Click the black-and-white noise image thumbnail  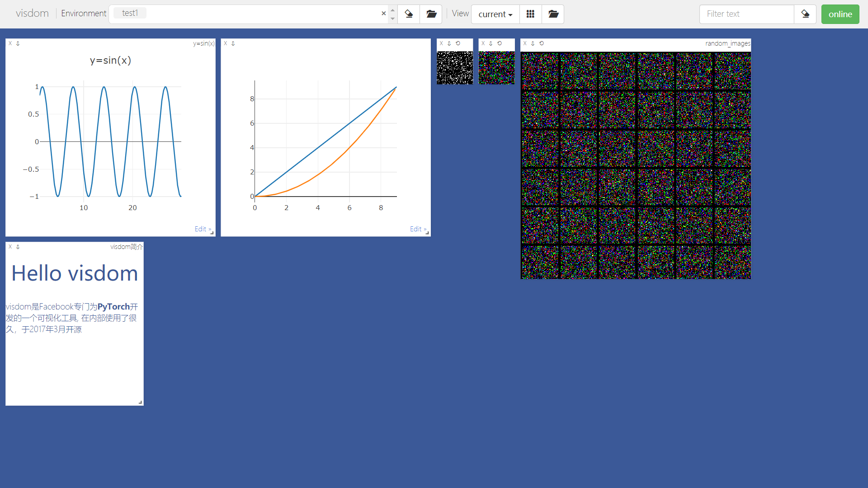[x=455, y=68]
